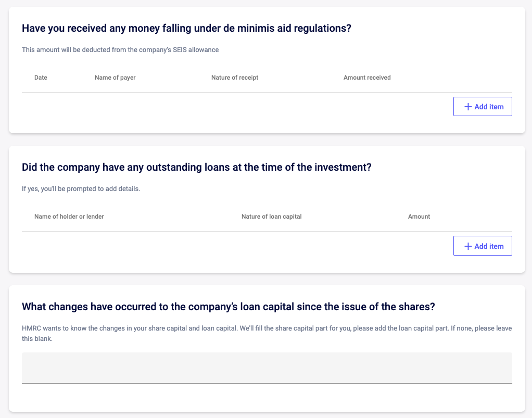
Task: Click Name of holder or lender header
Action: (x=69, y=217)
